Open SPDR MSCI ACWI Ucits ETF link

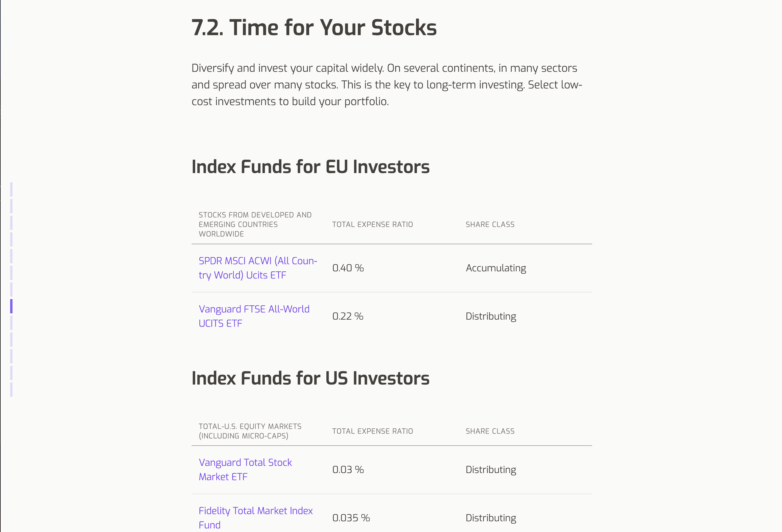tap(258, 268)
